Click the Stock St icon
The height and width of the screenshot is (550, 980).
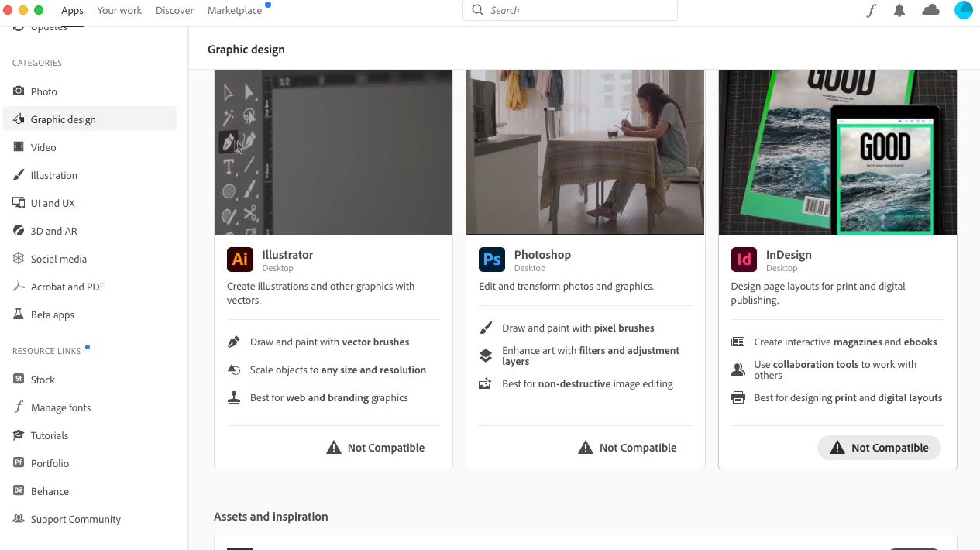pos(19,380)
